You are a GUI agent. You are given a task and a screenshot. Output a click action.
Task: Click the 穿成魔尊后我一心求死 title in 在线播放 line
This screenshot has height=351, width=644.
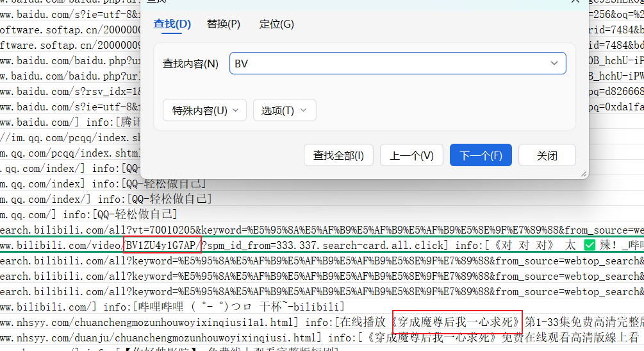click(457, 321)
